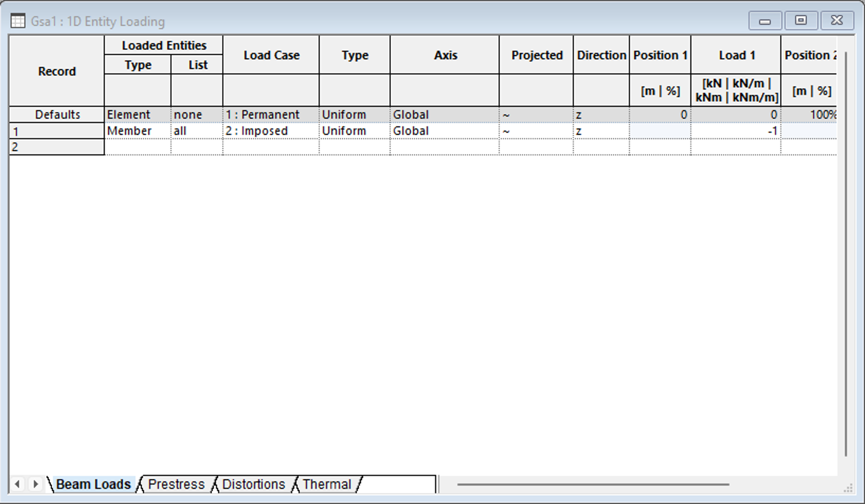This screenshot has width=865, height=504.
Task: Maximize the 1D Entity Loading window
Action: [801, 21]
